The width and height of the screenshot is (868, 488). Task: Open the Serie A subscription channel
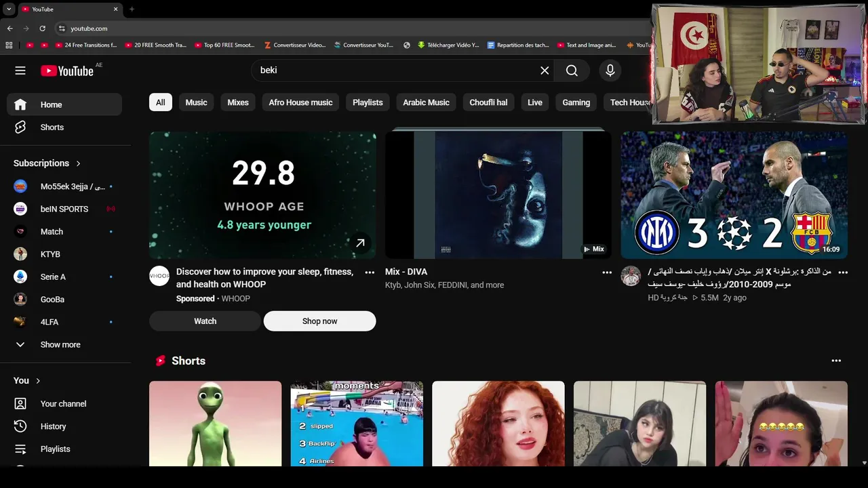click(64, 277)
